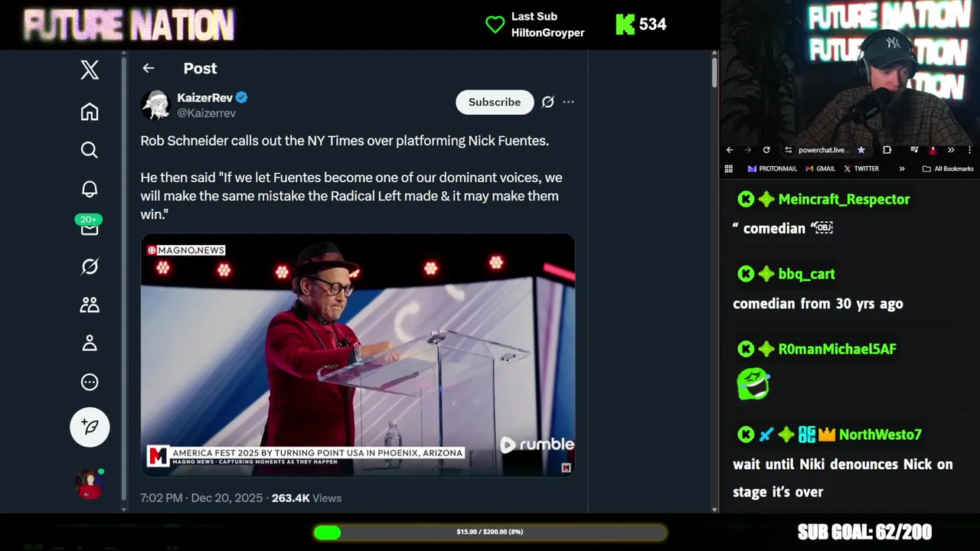Open the More circle icon in sidebar
Screen dimensions: 980x551
90,382
